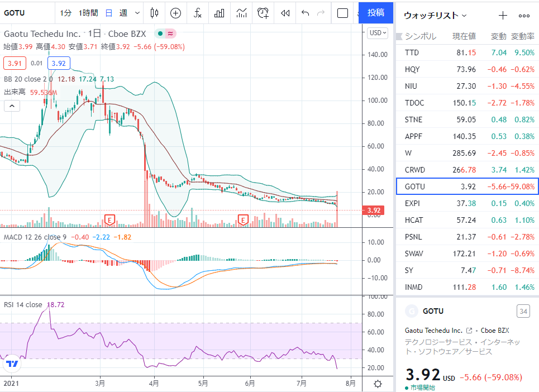Select TTD in the watchlist

pyautogui.click(x=468, y=52)
